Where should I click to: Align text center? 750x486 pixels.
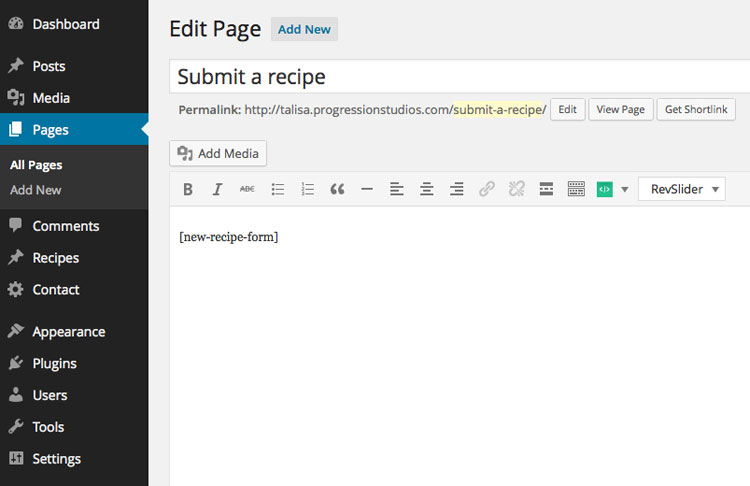pos(427,189)
